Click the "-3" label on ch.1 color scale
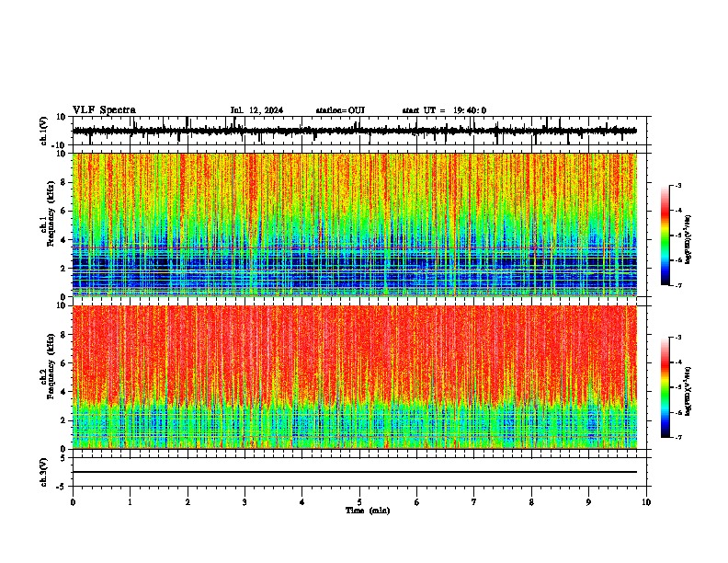 tap(678, 186)
